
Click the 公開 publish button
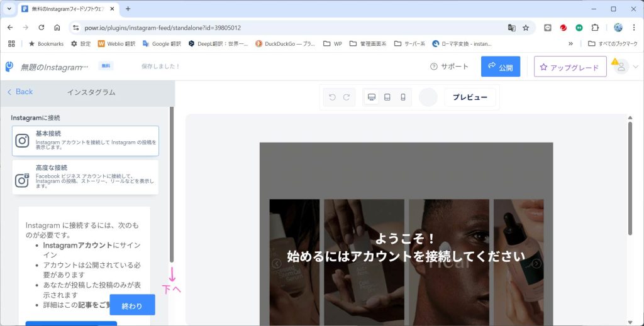(501, 67)
